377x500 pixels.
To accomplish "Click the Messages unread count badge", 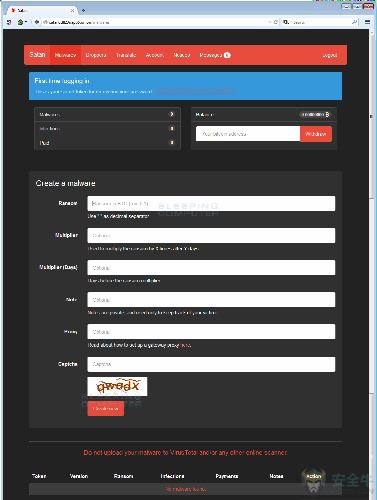I will [x=227, y=55].
